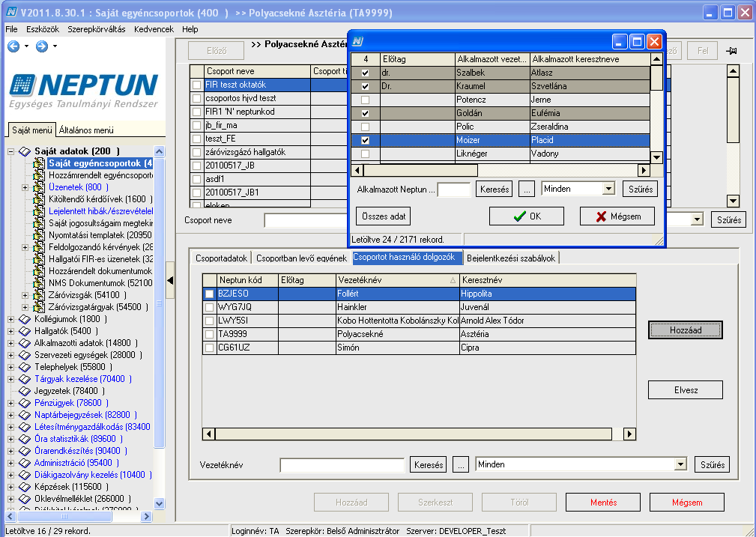Click the pin icon next to the Fel button
Screen dimensions: 756x537
731,51
